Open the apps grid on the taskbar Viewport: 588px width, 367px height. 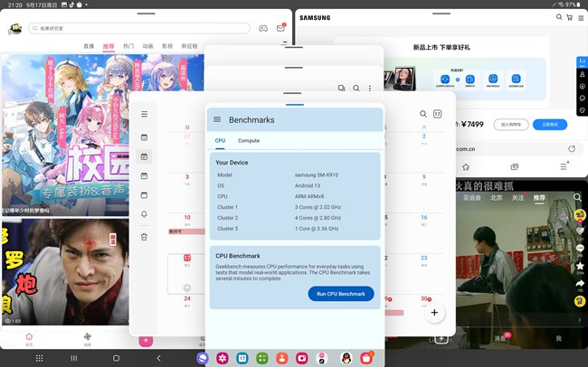pos(39,358)
